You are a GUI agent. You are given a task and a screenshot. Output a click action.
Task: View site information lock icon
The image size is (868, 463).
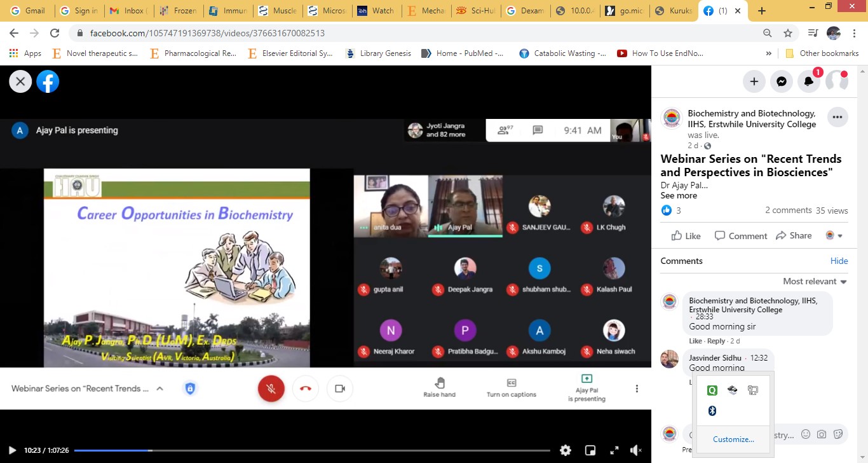pos(79,33)
